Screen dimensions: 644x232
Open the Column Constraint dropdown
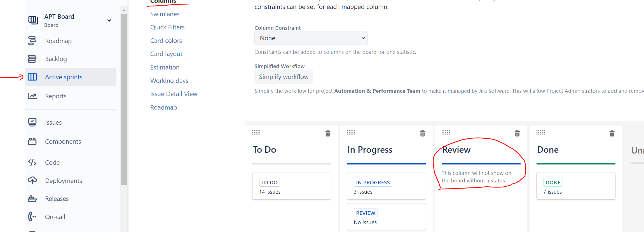pyautogui.click(x=311, y=38)
